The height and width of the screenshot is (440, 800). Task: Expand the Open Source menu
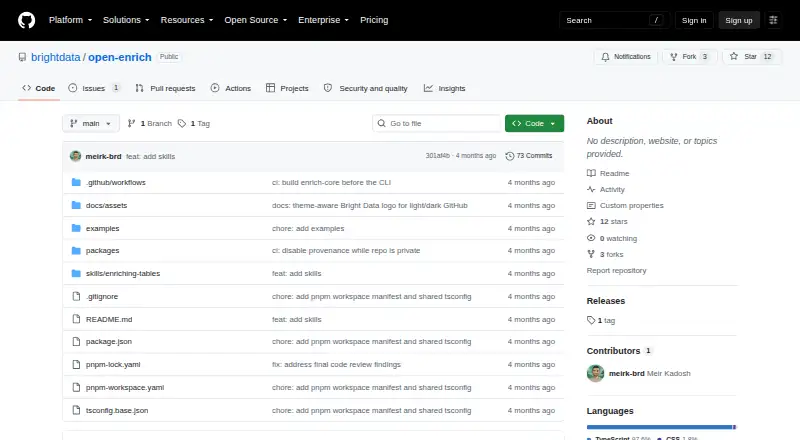pos(256,20)
